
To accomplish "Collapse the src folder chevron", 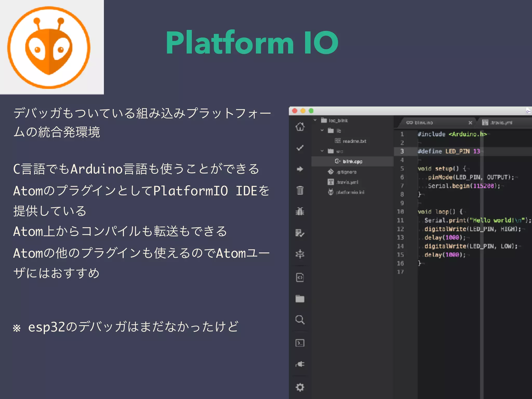I will click(x=322, y=151).
